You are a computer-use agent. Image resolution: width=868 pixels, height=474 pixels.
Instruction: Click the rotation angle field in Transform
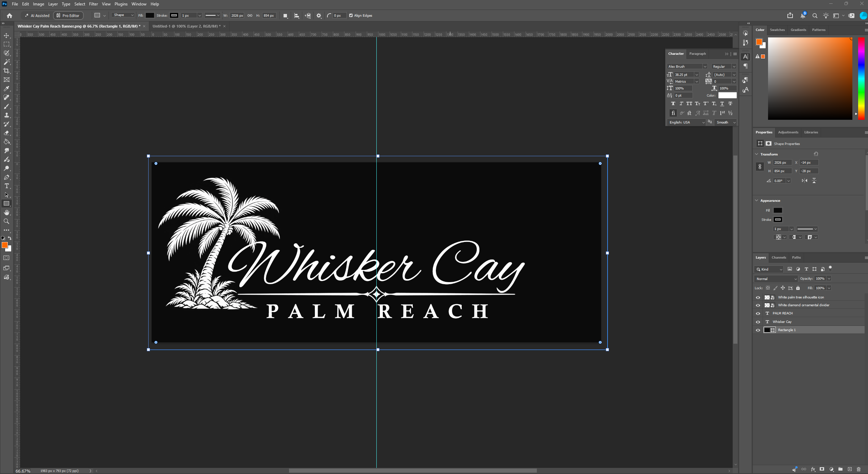click(779, 181)
